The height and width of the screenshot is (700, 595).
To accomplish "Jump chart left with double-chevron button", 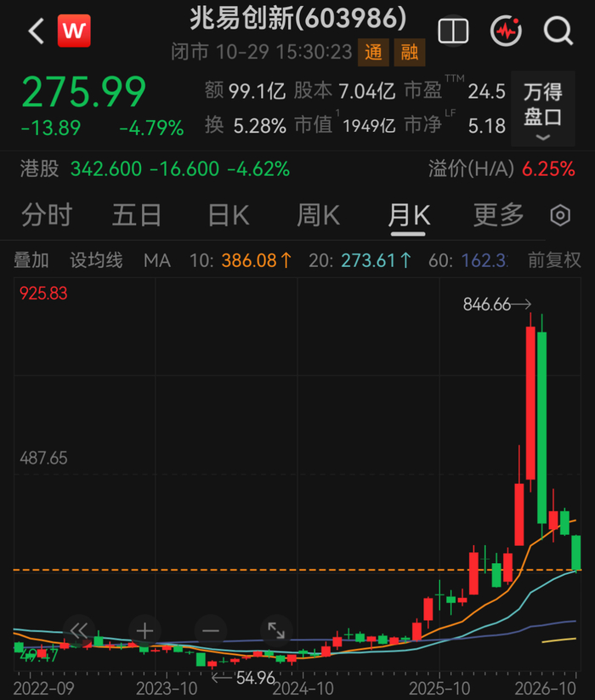I will pos(79,631).
